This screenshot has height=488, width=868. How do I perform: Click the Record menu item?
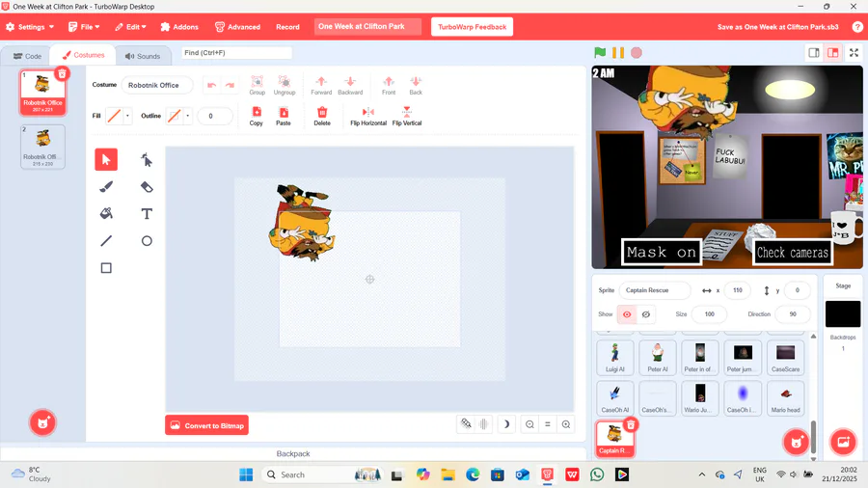click(x=287, y=27)
